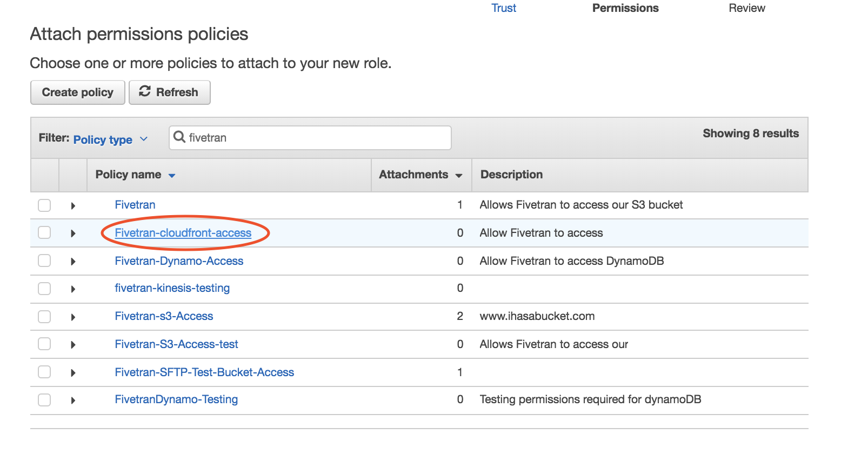Open the Fivetran-cloudfront-access policy link
Screen dimensions: 868x454
[183, 233]
